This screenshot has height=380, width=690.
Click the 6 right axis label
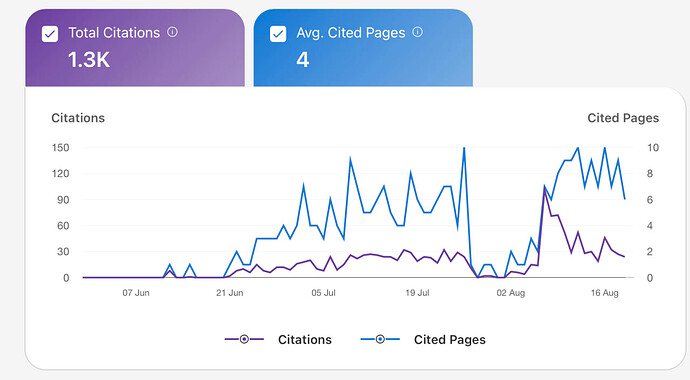650,200
